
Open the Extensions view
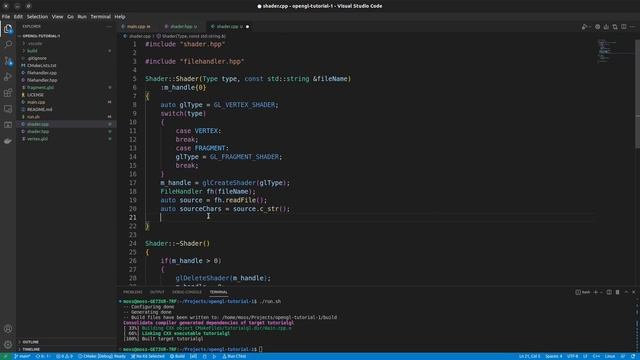8,93
